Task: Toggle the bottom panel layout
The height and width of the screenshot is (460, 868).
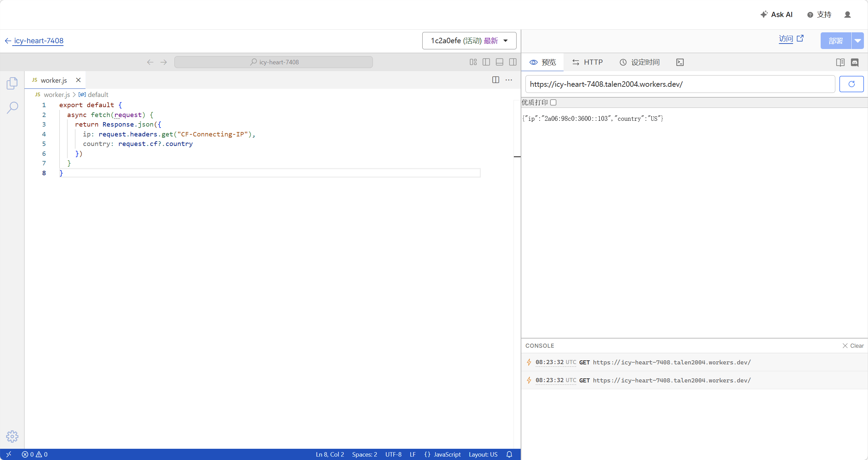Action: [500, 62]
